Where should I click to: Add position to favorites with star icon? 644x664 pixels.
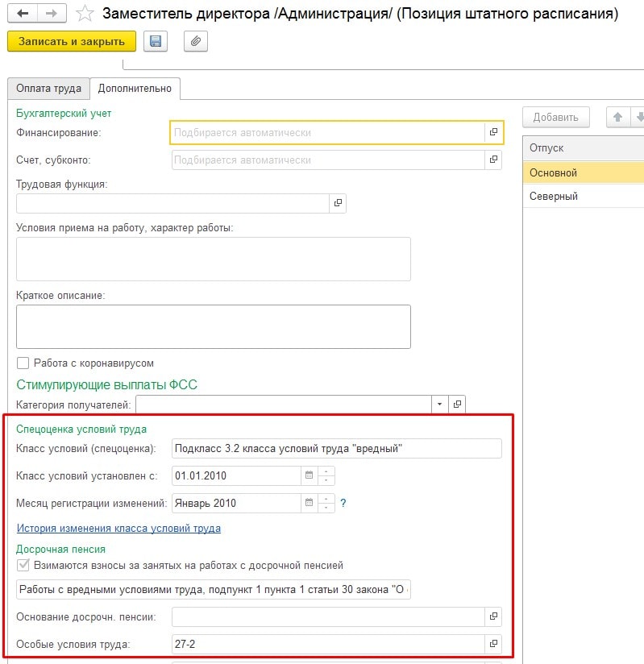(85, 14)
